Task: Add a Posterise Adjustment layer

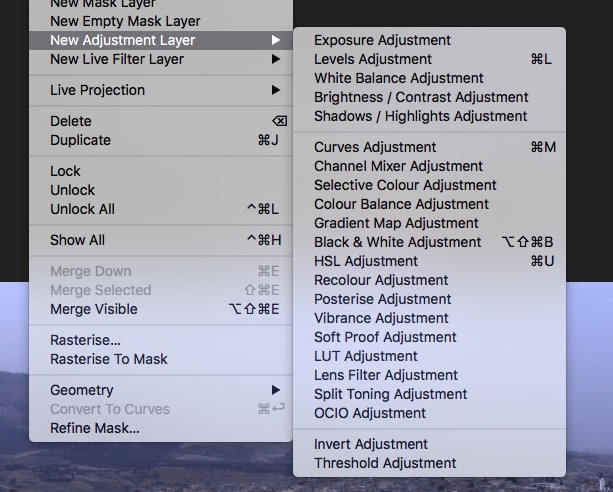Action: point(429,299)
